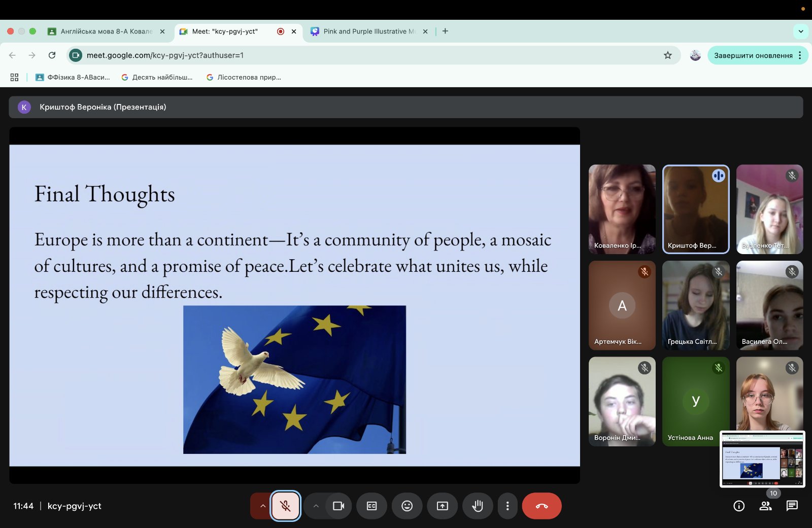Image resolution: width=812 pixels, height=528 pixels.
Task: Open the meeting details info icon
Action: point(739,506)
